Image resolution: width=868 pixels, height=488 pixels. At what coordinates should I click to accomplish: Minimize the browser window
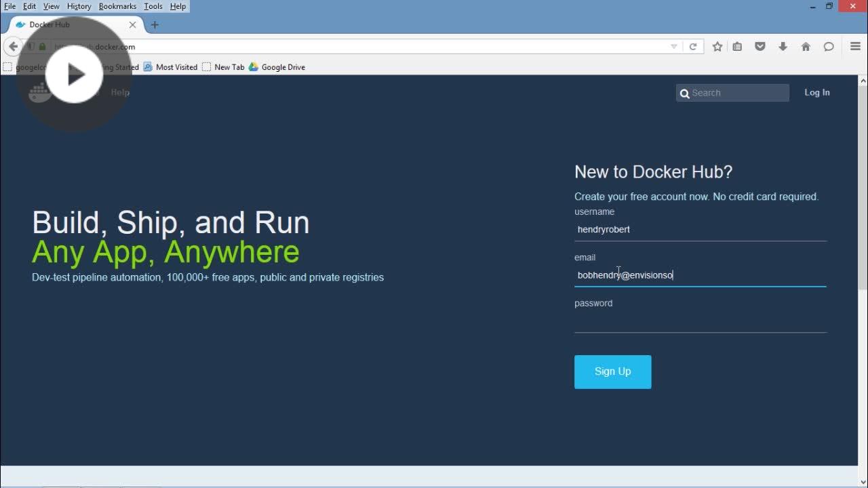pos(813,6)
